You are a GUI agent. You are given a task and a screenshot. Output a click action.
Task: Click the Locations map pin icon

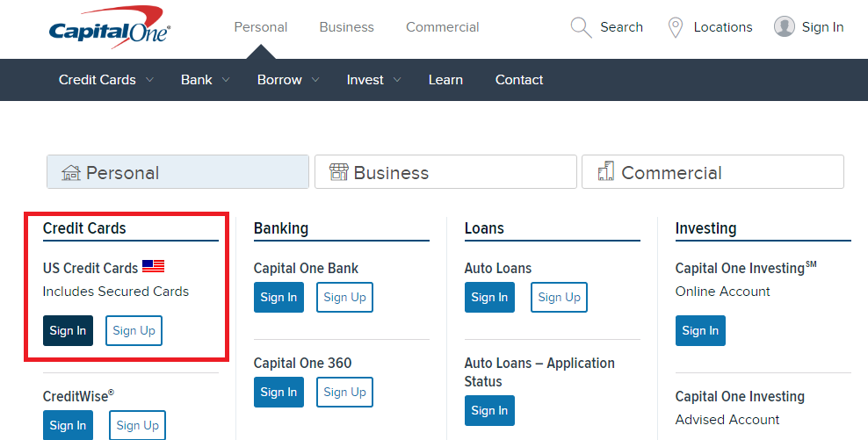click(x=676, y=27)
